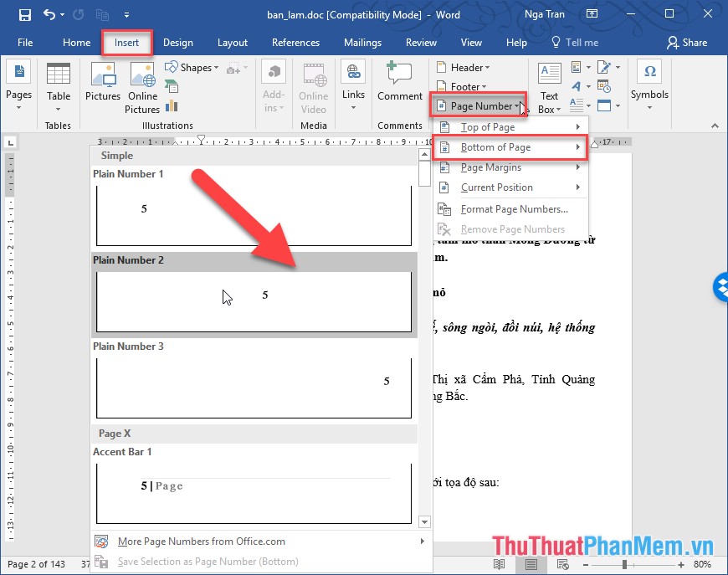Click the 80% zoom level
The width and height of the screenshot is (728, 575).
click(x=702, y=564)
